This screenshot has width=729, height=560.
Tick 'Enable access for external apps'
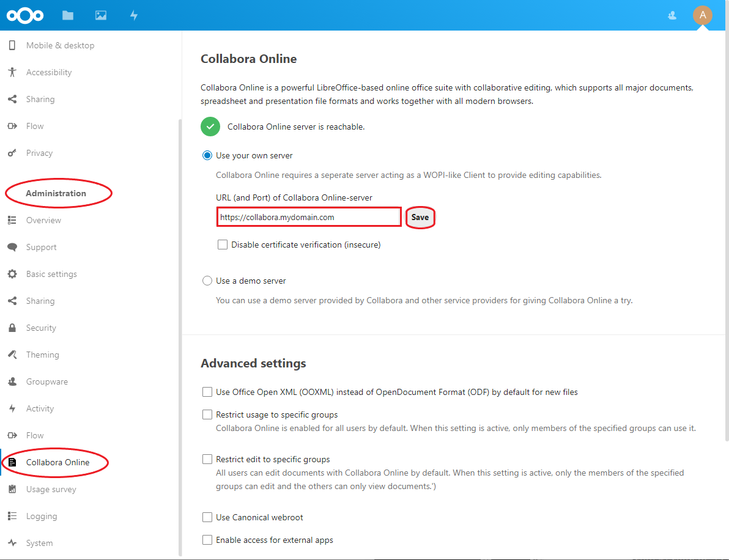point(207,540)
